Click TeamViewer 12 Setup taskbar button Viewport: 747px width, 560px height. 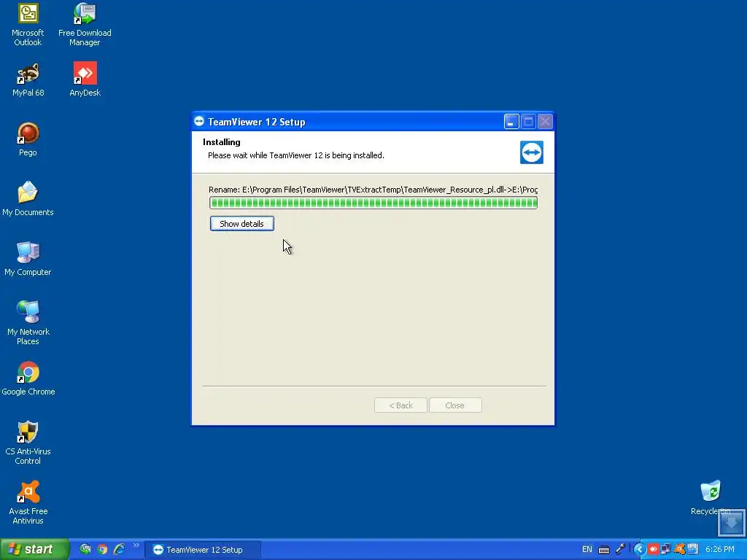(204, 550)
